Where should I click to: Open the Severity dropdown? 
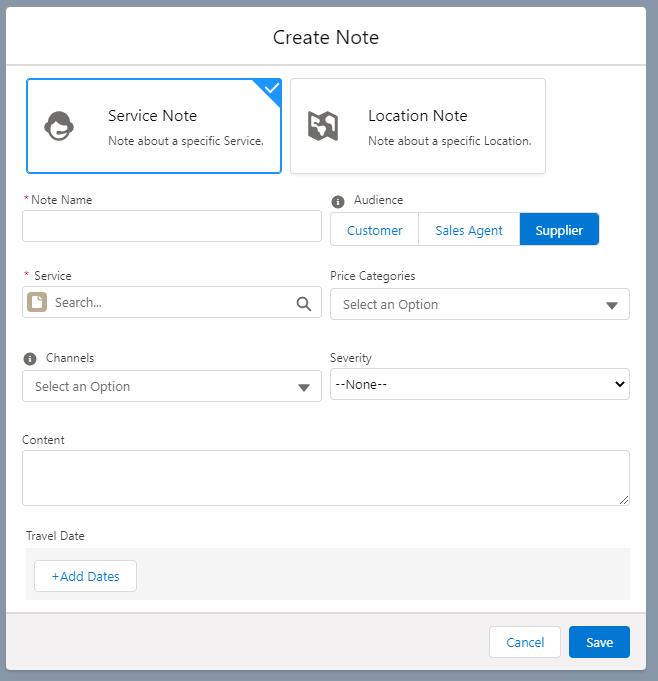coord(479,384)
